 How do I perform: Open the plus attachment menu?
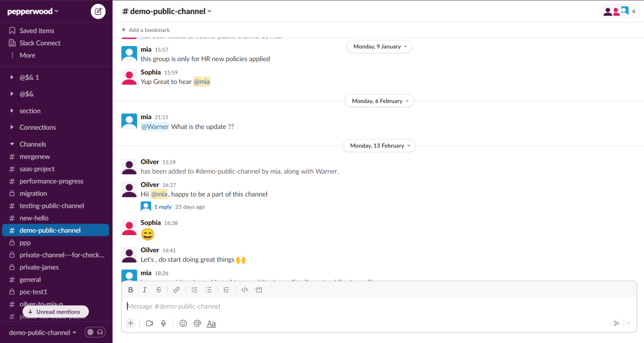tap(130, 323)
